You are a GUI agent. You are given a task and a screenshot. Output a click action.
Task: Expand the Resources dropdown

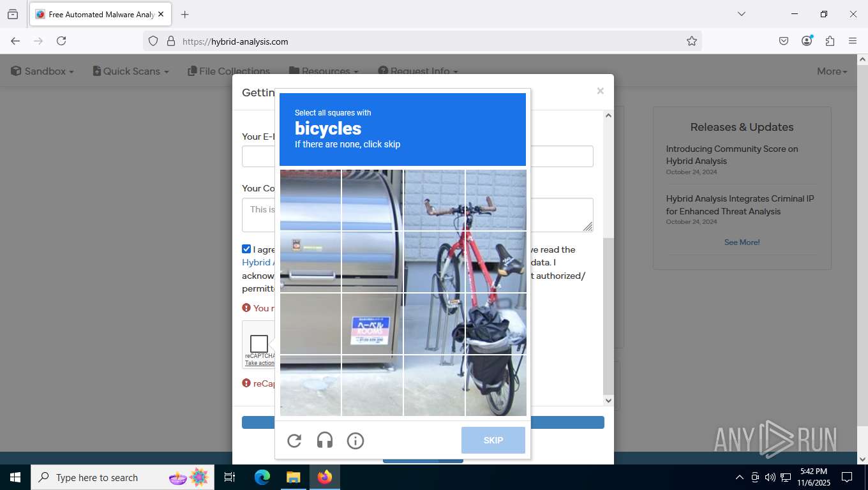pyautogui.click(x=324, y=71)
